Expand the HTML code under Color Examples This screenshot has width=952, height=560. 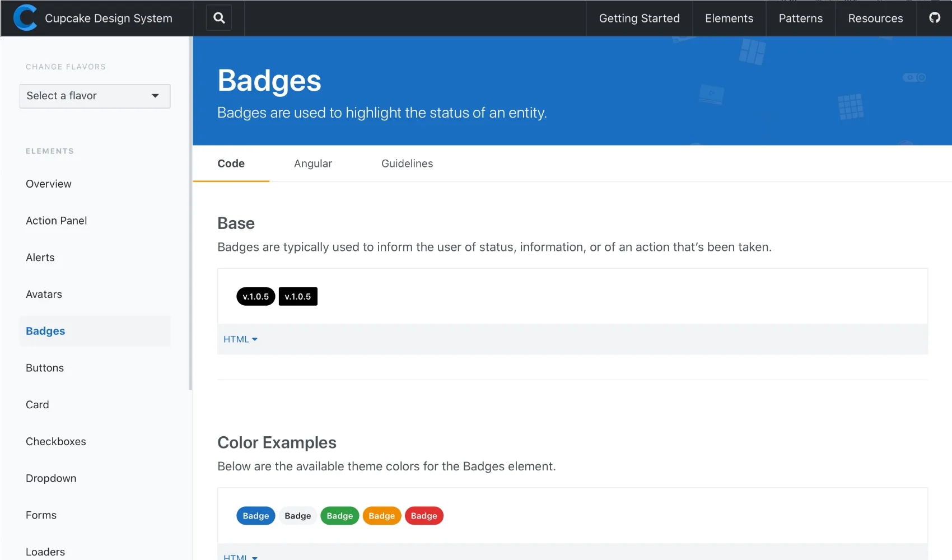pyautogui.click(x=240, y=556)
